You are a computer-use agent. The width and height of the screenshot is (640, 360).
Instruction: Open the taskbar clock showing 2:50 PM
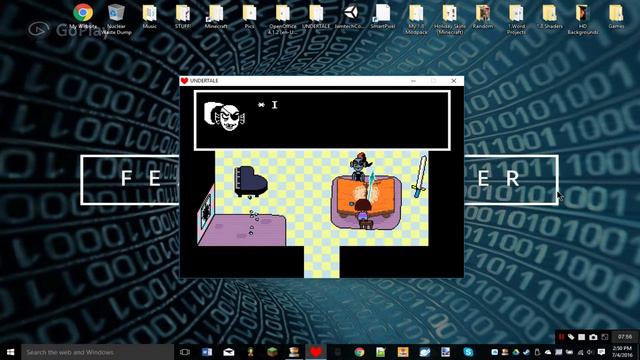click(622, 352)
